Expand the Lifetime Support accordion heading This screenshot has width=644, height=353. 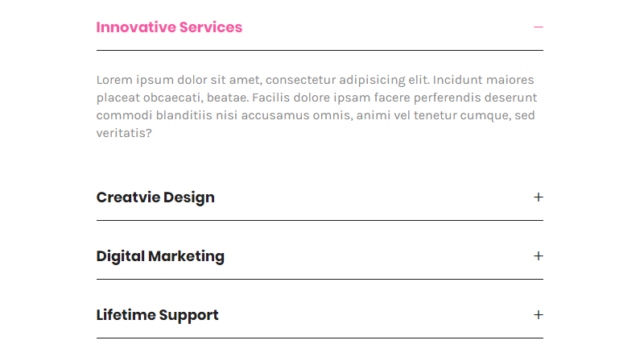[157, 315]
